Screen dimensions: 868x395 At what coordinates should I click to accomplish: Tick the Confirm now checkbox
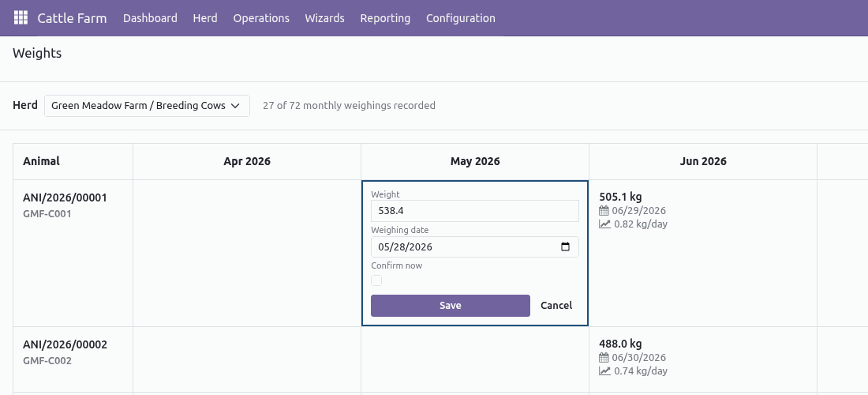pyautogui.click(x=376, y=280)
